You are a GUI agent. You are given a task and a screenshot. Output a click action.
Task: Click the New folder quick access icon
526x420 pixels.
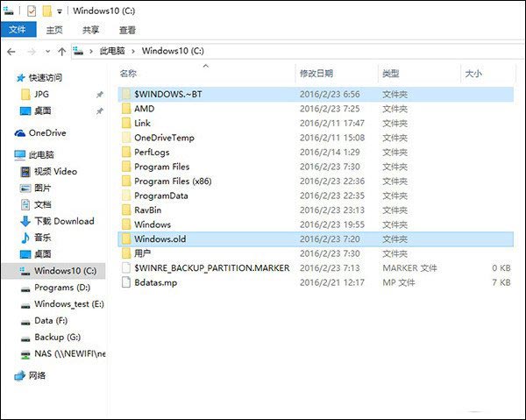(x=47, y=11)
